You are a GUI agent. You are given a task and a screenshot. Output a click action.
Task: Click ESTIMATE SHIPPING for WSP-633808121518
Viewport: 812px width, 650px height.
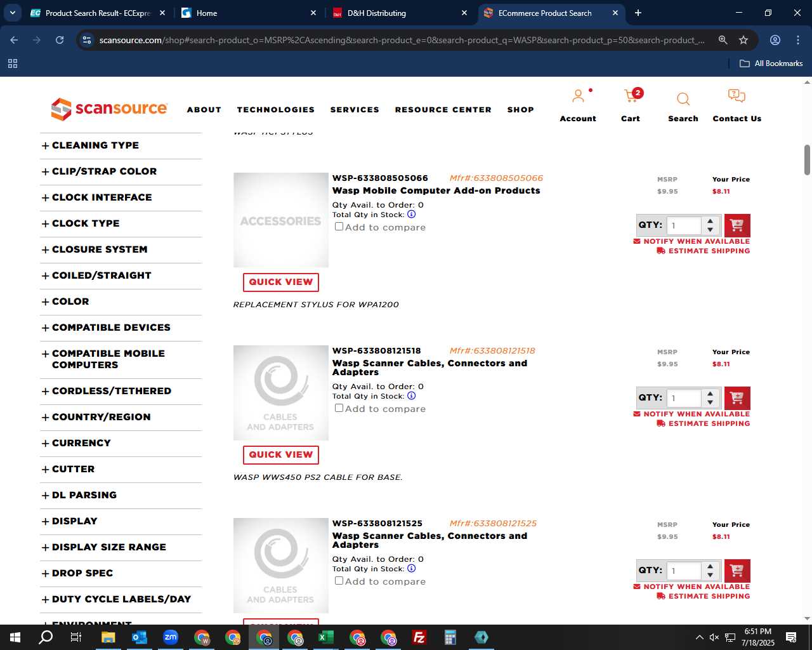pyautogui.click(x=704, y=423)
